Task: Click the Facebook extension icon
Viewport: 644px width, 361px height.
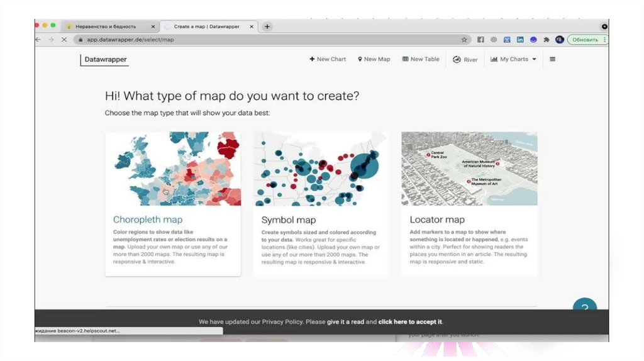Action: click(x=480, y=40)
